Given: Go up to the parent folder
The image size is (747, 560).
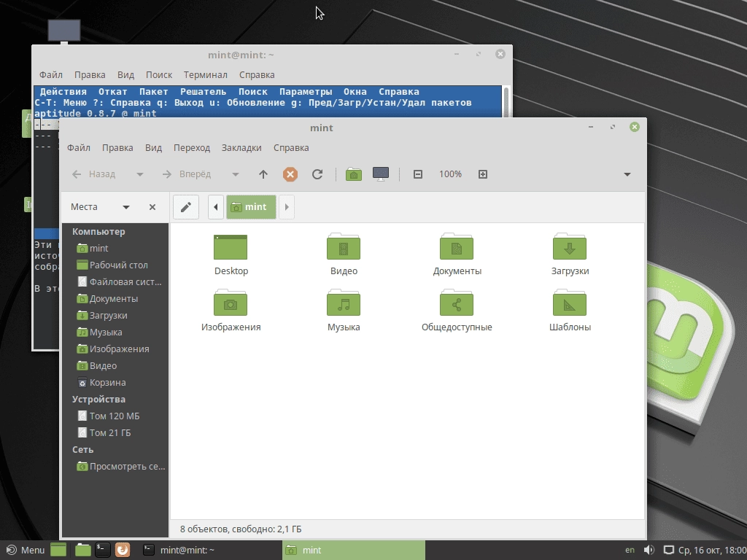Looking at the screenshot, I should tap(263, 174).
